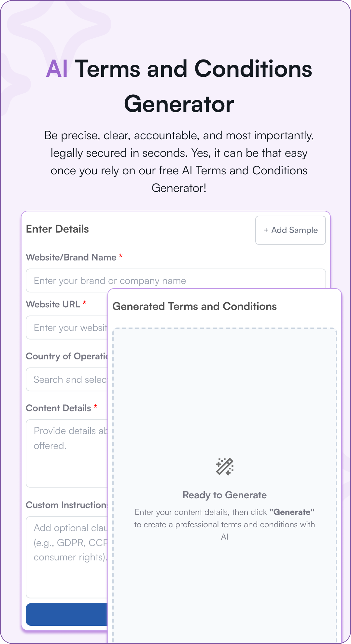Click the Generated Terms and Conditions heading

194,306
